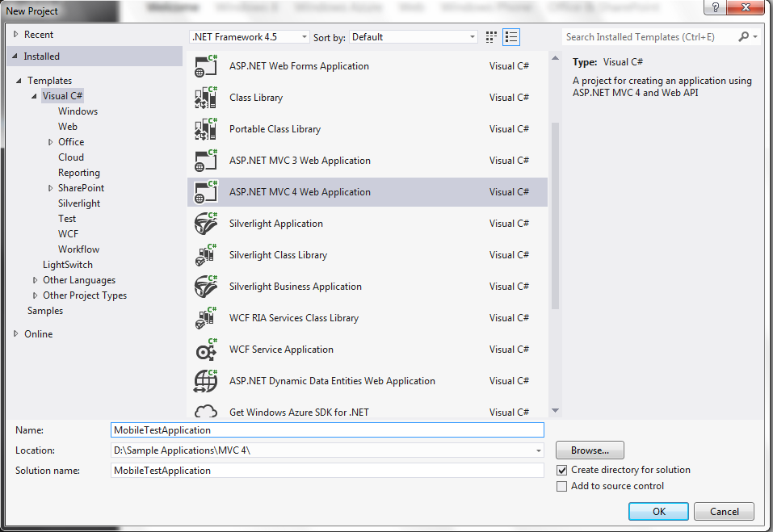Open the help question mark icon

[x=714, y=8]
